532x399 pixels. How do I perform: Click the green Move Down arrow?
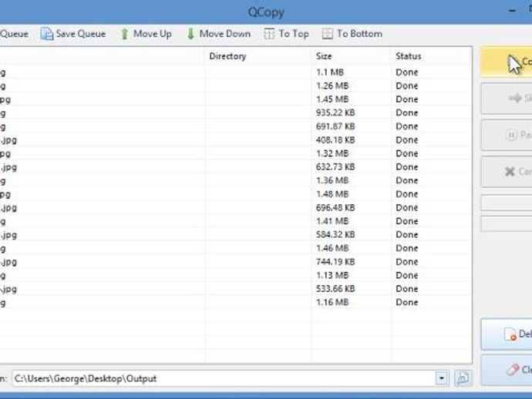190,34
